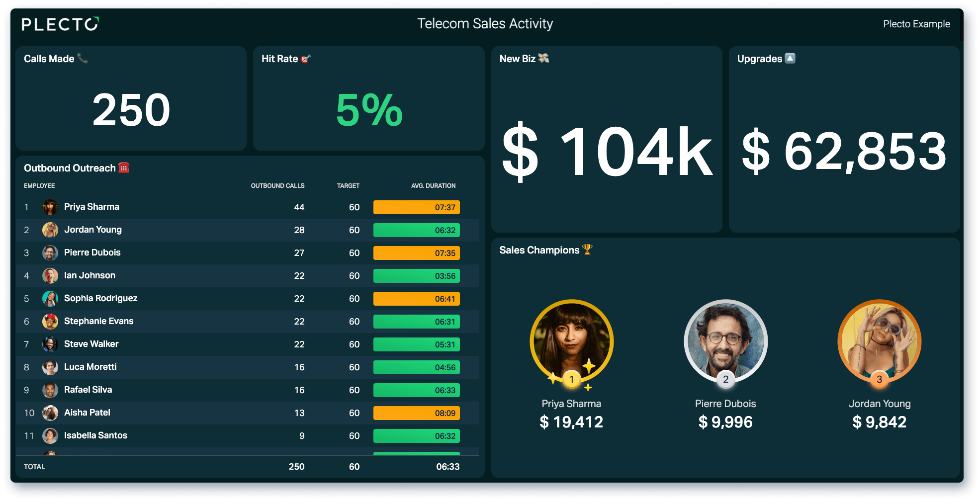This screenshot has height=501, width=980.
Task: Click the orange 07:37 duration bar
Action: (x=417, y=207)
